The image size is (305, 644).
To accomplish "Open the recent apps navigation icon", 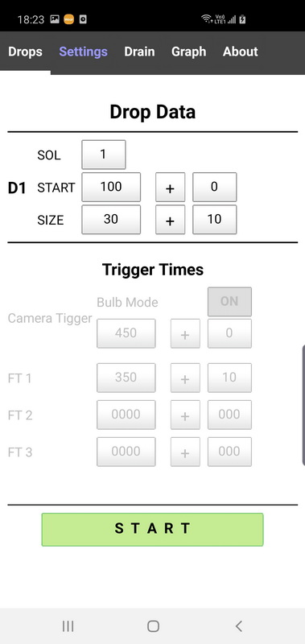I will 68,626.
